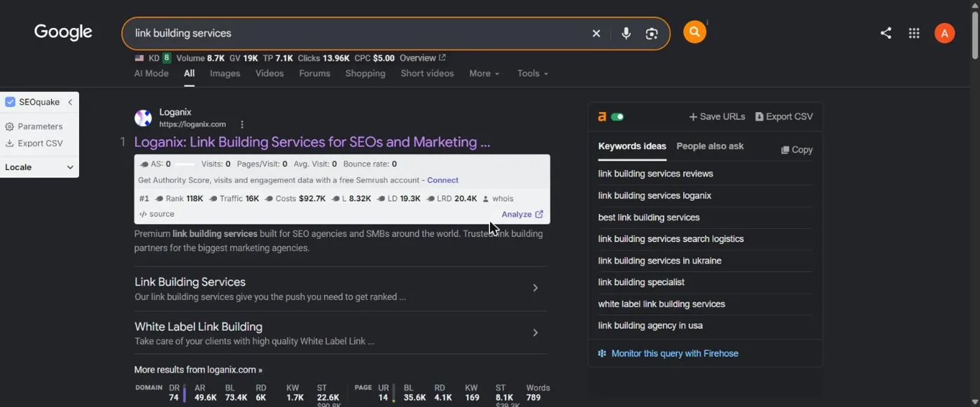Click keyword 'link building services reviews'
Viewport: 980px width, 407px height.
[x=655, y=173]
